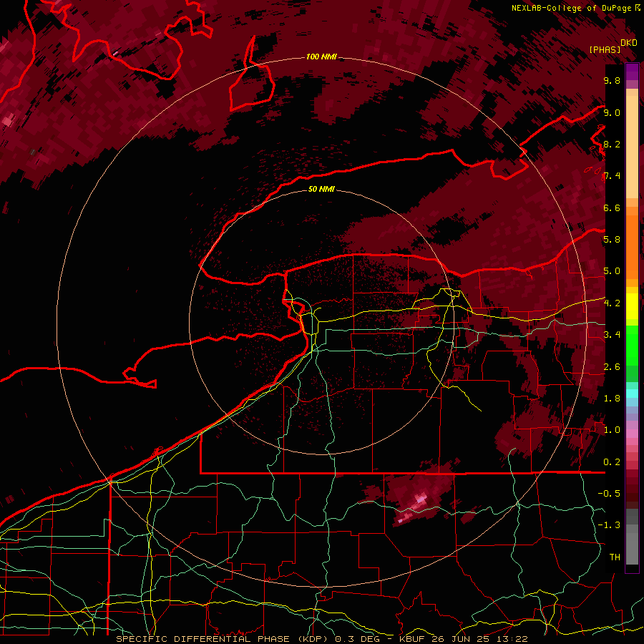Click the "TH" threshold label on the colorbar
This screenshot has width=644, height=644.
click(615, 557)
